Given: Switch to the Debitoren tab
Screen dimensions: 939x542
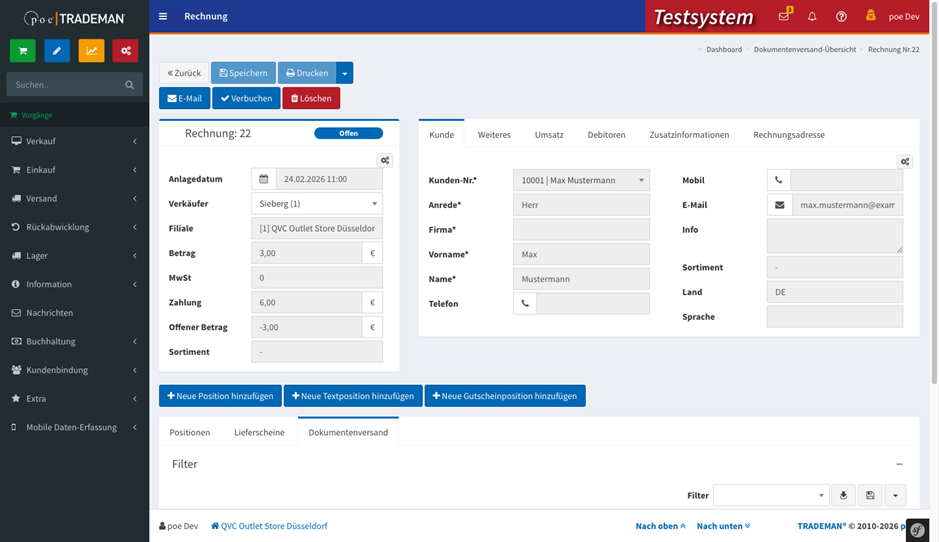Looking at the screenshot, I should (606, 135).
